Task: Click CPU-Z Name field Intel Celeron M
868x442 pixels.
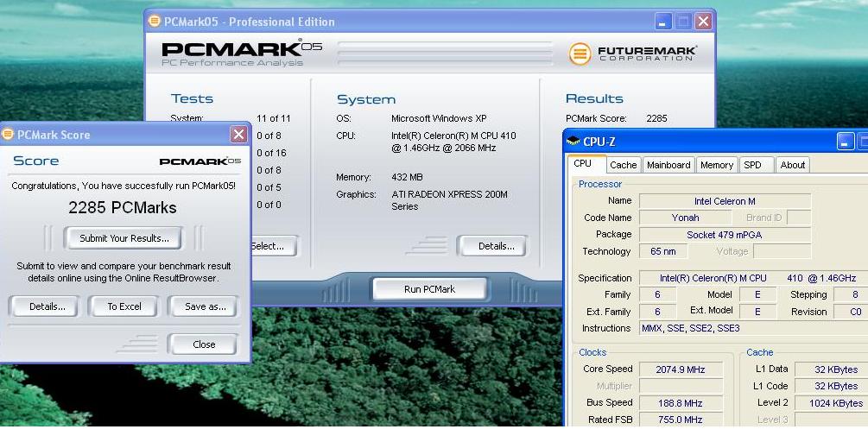Action: (x=725, y=201)
